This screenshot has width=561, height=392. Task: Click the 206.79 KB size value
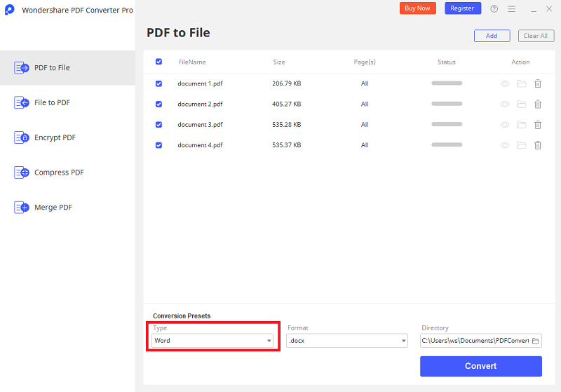(287, 83)
